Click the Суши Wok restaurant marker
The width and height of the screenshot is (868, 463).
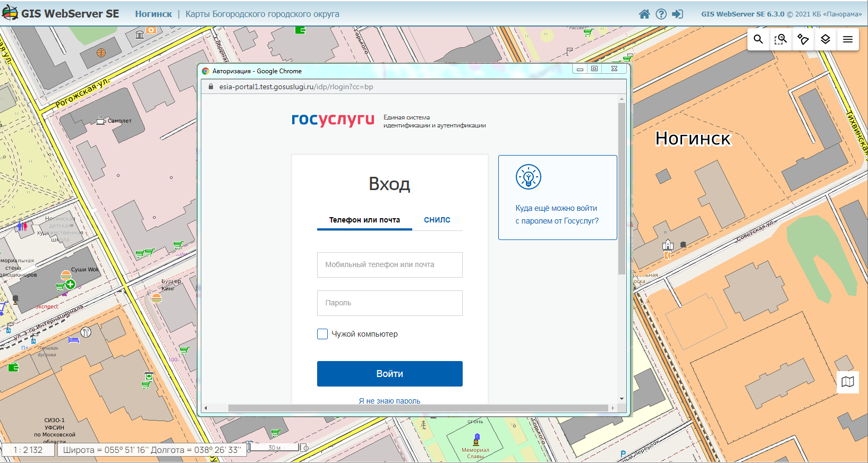66,275
